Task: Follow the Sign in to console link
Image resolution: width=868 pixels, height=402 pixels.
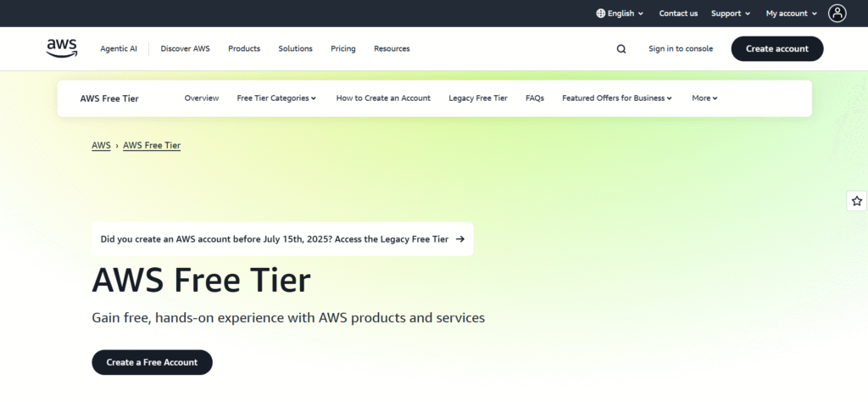Action: coord(681,49)
